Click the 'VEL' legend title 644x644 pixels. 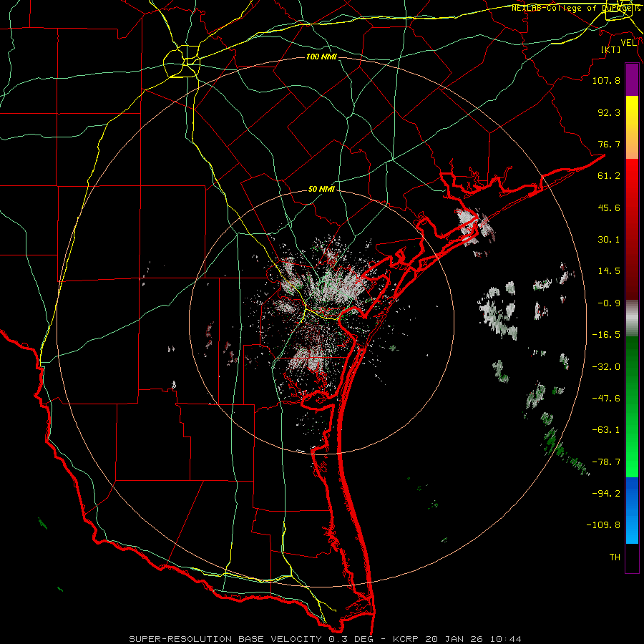coord(628,43)
